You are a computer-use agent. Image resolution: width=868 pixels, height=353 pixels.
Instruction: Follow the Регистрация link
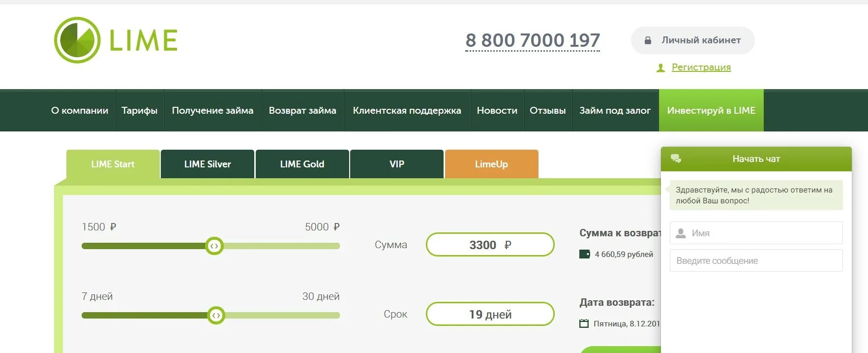(x=701, y=67)
